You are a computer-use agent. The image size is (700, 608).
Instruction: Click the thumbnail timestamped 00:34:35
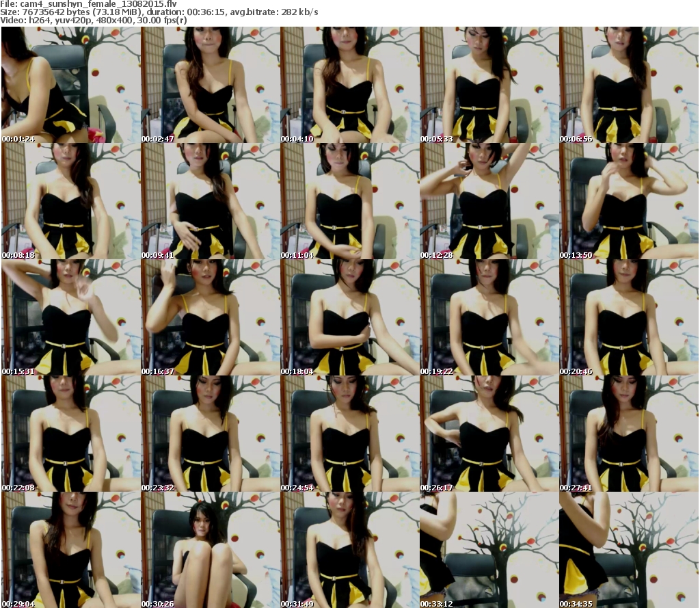(629, 550)
